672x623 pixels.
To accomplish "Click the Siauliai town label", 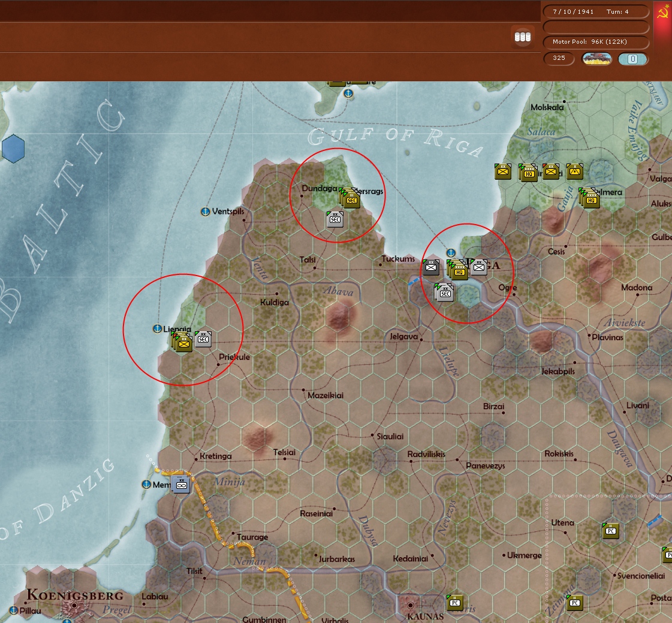I will 390,436.
